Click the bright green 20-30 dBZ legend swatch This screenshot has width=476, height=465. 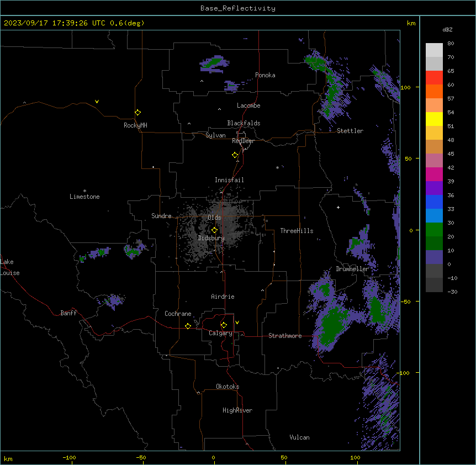434,230
